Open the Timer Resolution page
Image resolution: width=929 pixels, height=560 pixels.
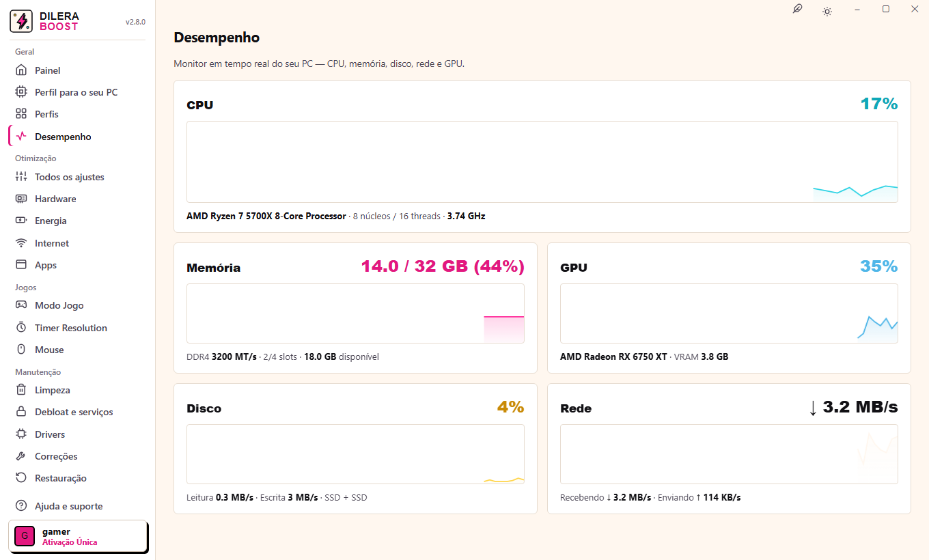tap(78, 328)
